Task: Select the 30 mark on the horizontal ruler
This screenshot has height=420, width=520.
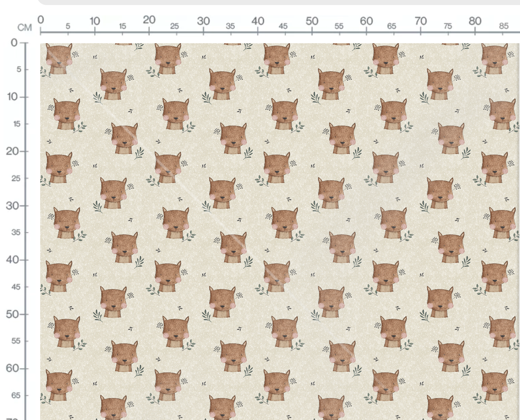Action: click(203, 21)
